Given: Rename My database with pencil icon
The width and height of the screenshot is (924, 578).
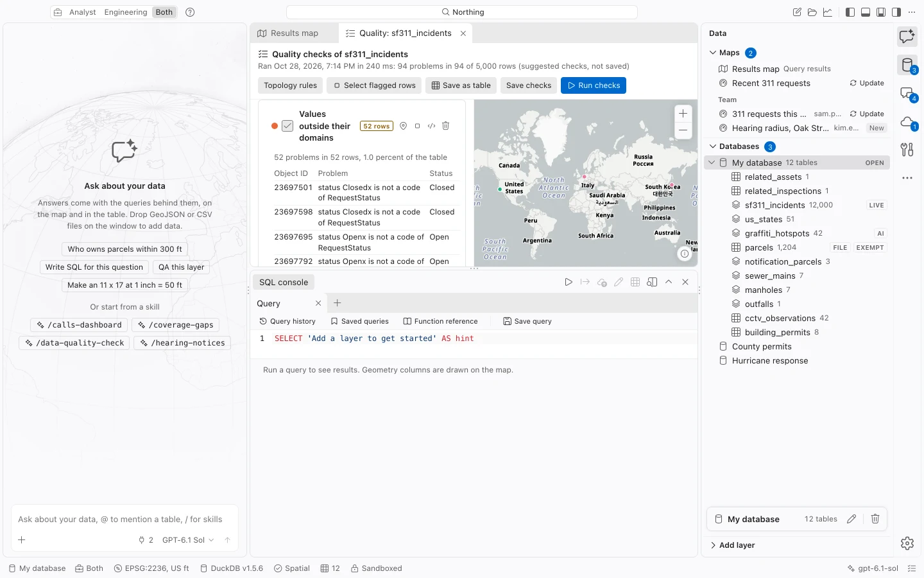Looking at the screenshot, I should 851,519.
